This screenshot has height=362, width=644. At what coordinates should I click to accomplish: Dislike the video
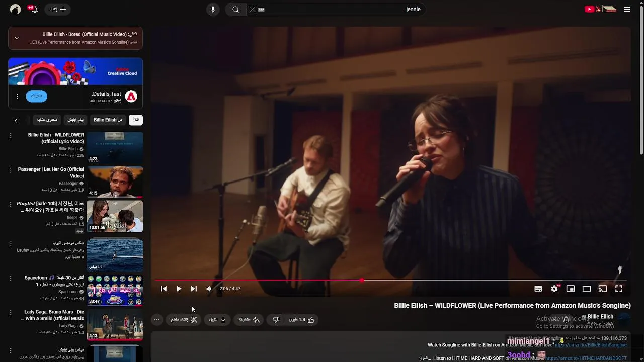276,320
